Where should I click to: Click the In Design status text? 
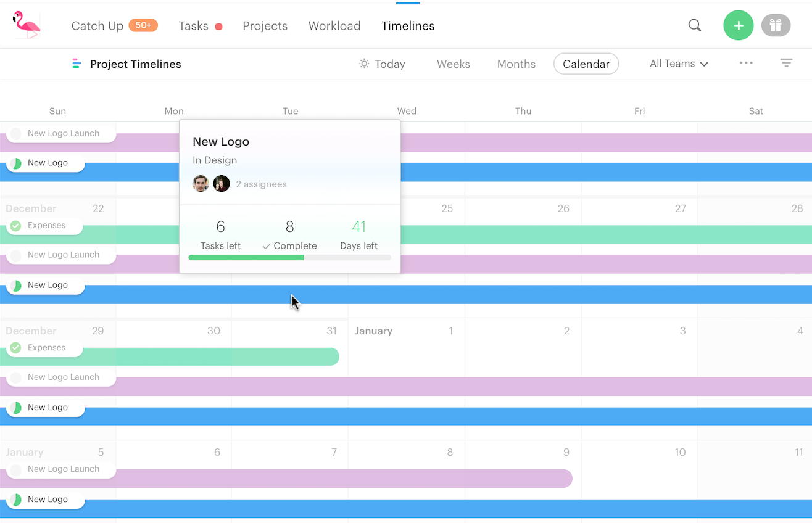click(215, 160)
